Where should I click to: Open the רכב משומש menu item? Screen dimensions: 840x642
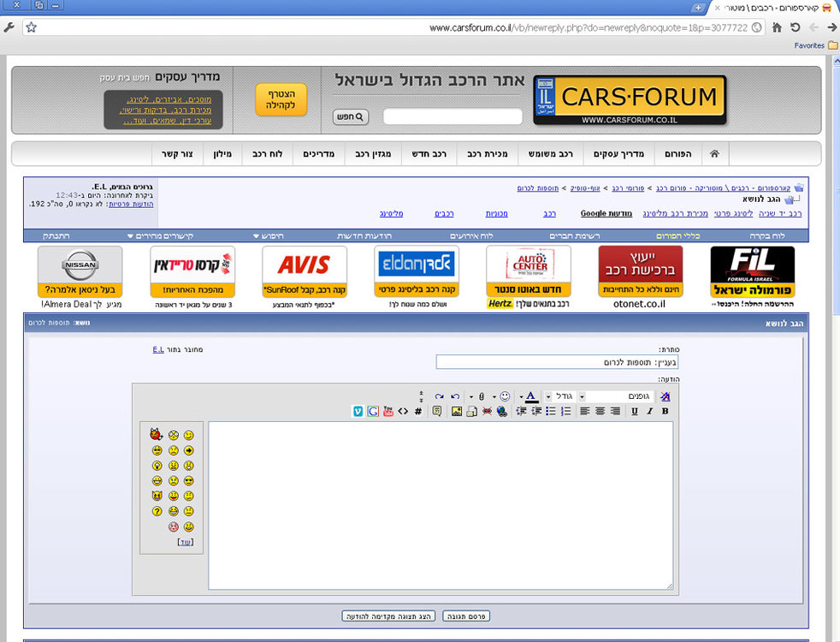click(550, 154)
